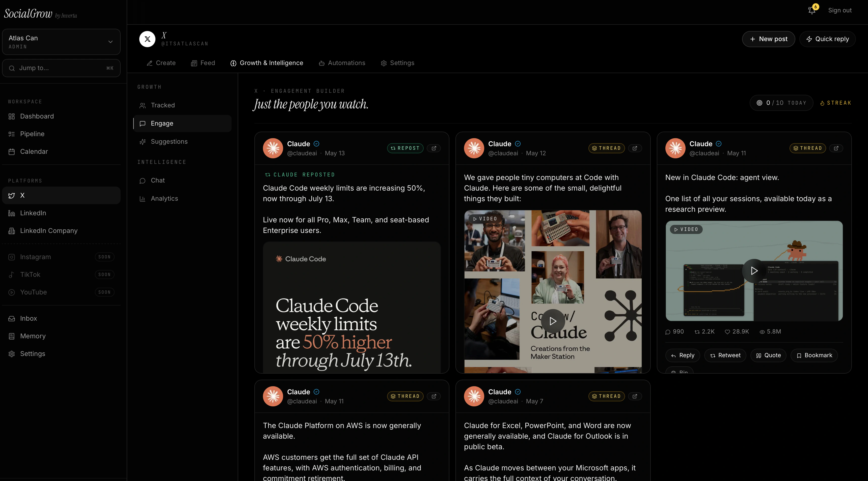Screen dimensions: 868x481
Task: Click the Thread badge on May 12 post
Action: point(607,148)
